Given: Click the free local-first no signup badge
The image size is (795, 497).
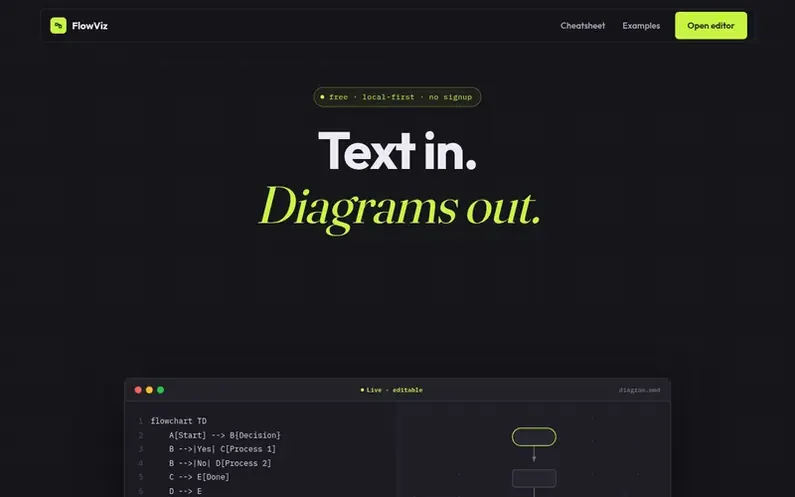Looking at the screenshot, I should pos(397,97).
